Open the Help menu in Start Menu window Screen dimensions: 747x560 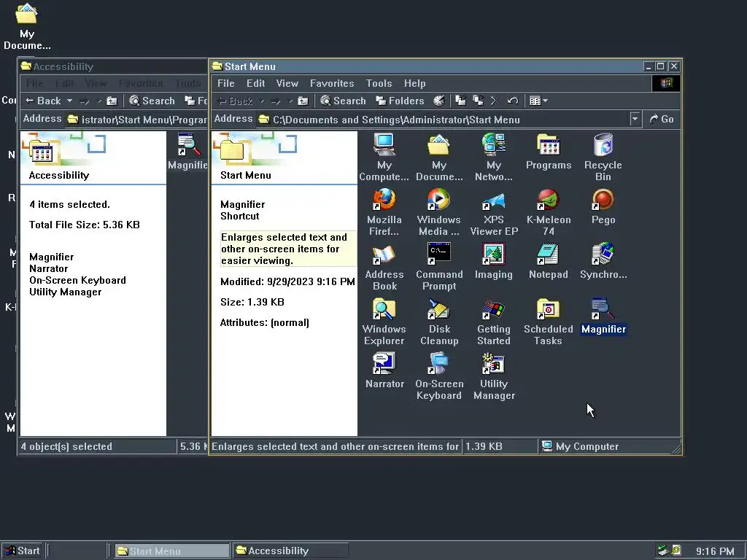tap(414, 83)
